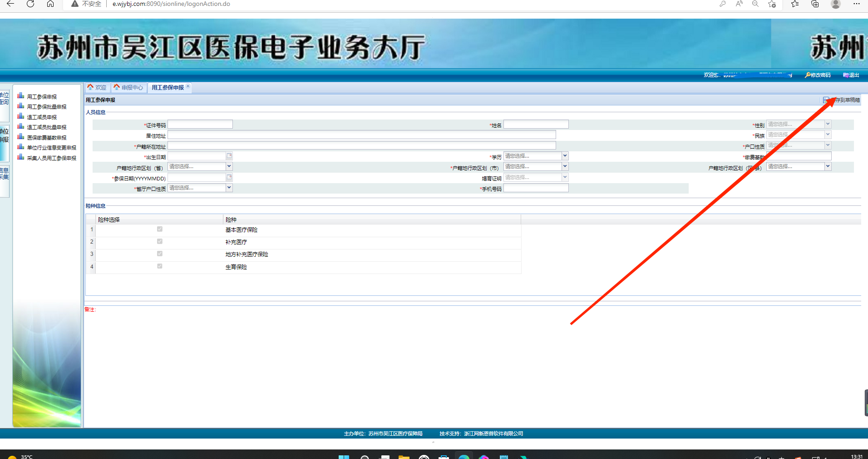
Task: Open the browser collections icon
Action: click(x=815, y=4)
